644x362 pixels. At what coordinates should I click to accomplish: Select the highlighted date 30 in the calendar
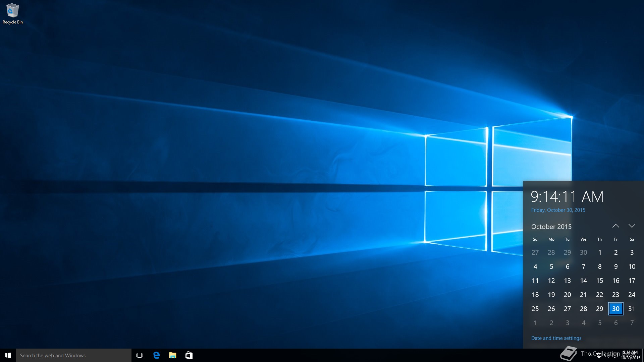[x=616, y=309]
